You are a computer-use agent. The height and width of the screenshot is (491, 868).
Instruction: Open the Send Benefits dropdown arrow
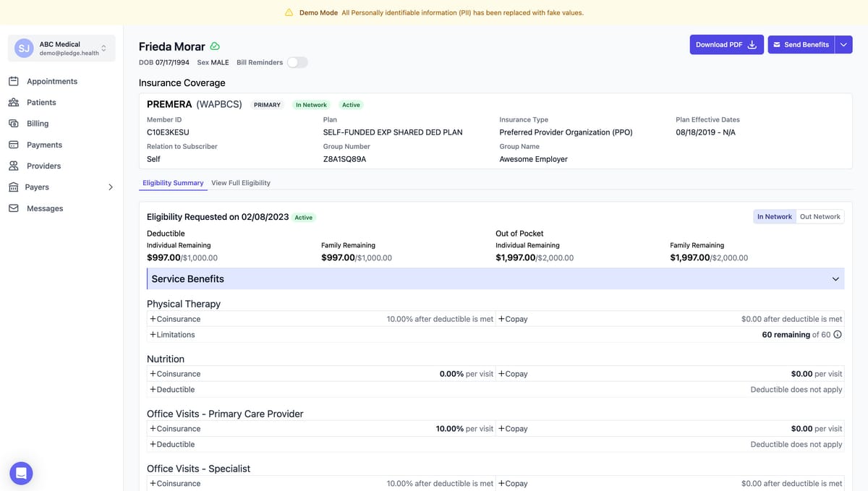(843, 45)
